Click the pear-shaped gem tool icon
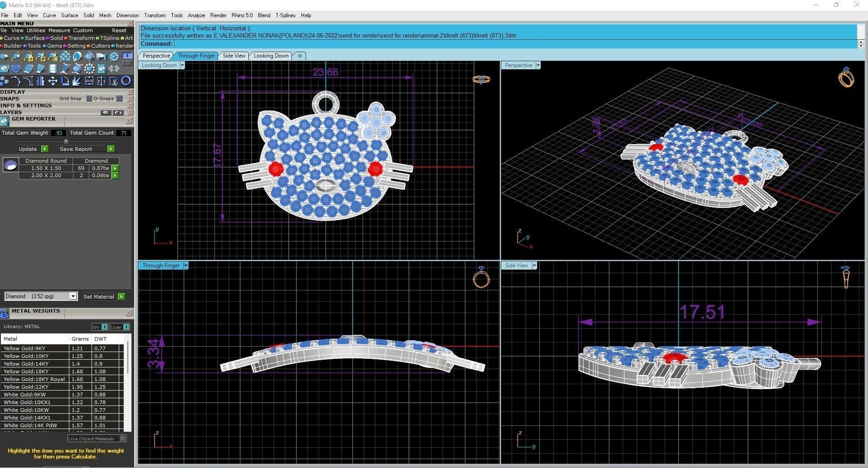The height and width of the screenshot is (468, 868). pyautogui.click(x=77, y=56)
